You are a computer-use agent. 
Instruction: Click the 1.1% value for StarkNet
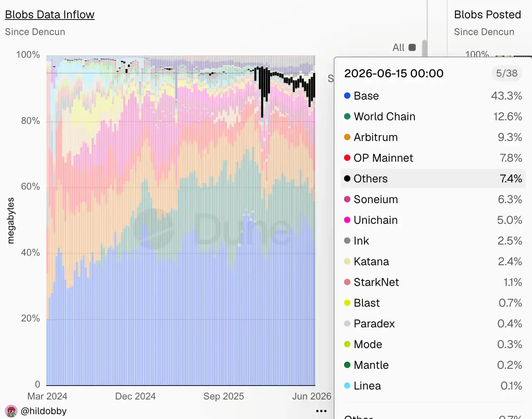coord(513,282)
